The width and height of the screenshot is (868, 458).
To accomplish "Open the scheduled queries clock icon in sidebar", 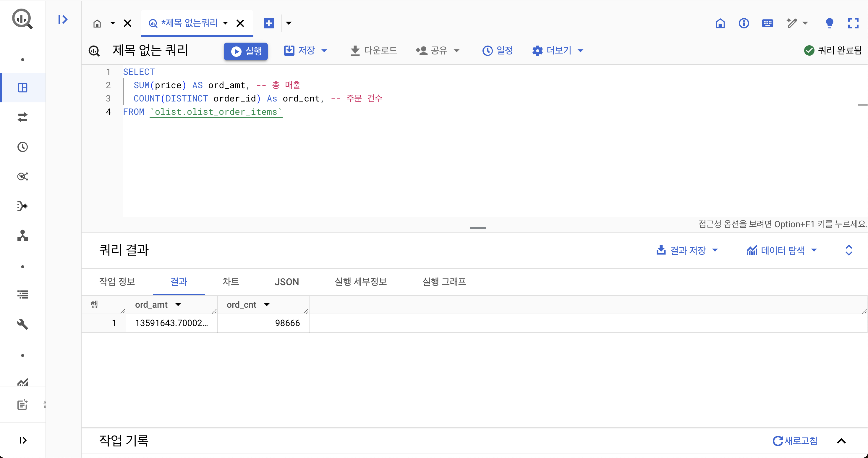I will click(x=22, y=147).
